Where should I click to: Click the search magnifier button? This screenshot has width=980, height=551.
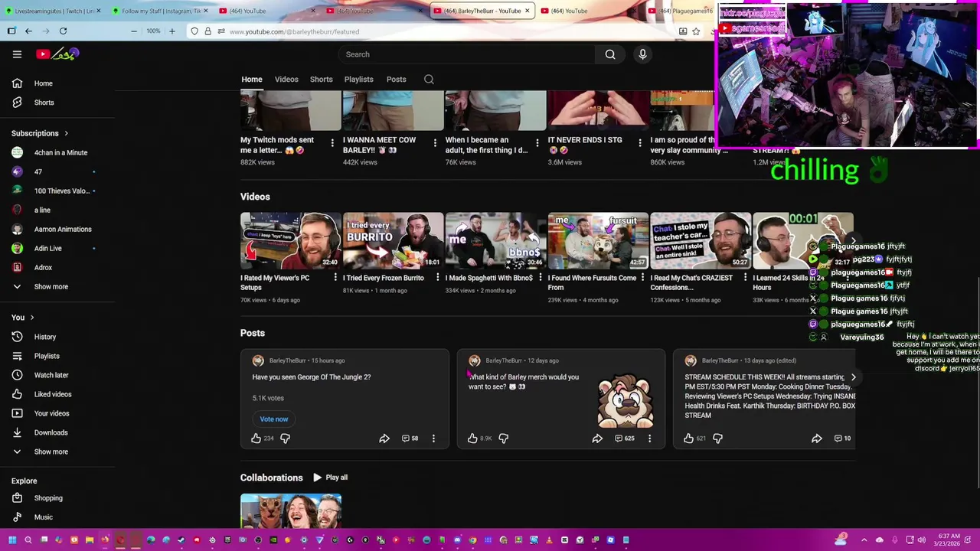coord(610,54)
